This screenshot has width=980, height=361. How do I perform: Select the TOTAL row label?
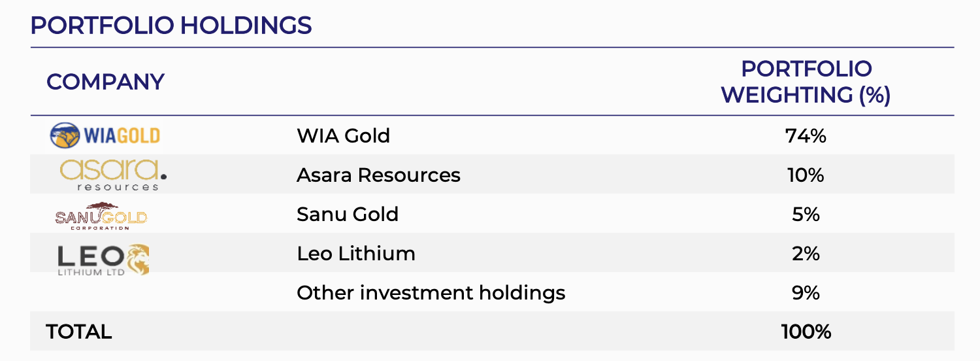[78, 332]
